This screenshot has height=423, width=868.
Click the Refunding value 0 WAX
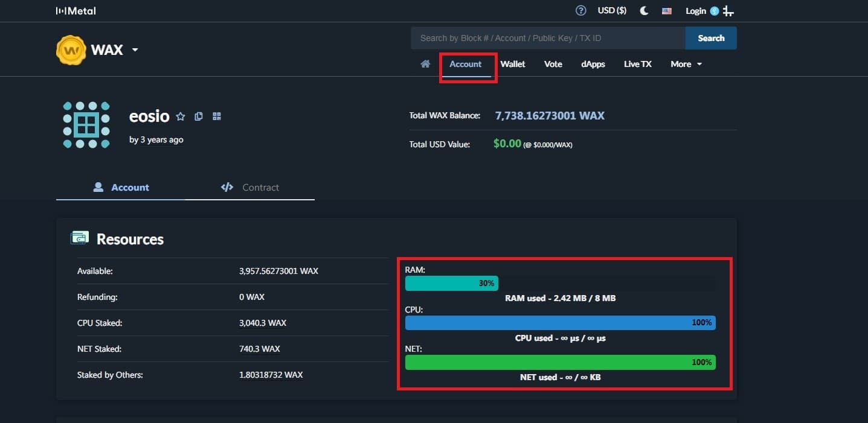tap(252, 297)
